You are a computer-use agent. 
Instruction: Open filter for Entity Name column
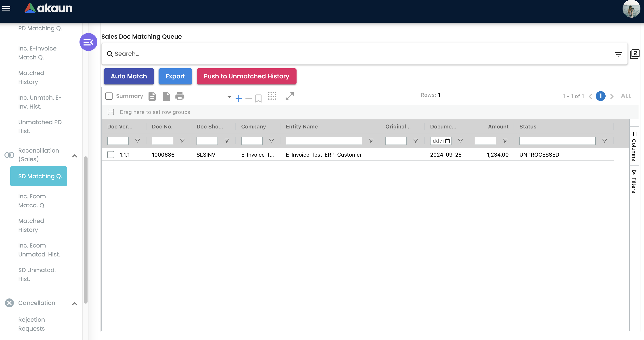coord(371,141)
